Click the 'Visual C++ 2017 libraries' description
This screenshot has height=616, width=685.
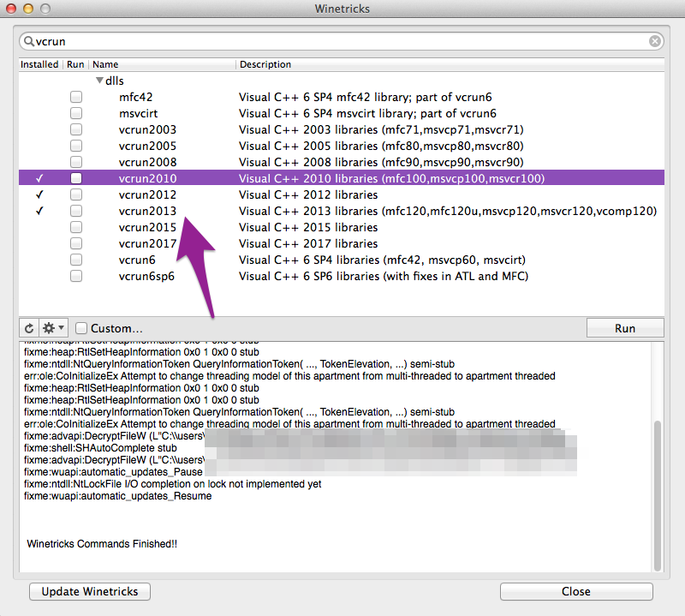point(308,243)
